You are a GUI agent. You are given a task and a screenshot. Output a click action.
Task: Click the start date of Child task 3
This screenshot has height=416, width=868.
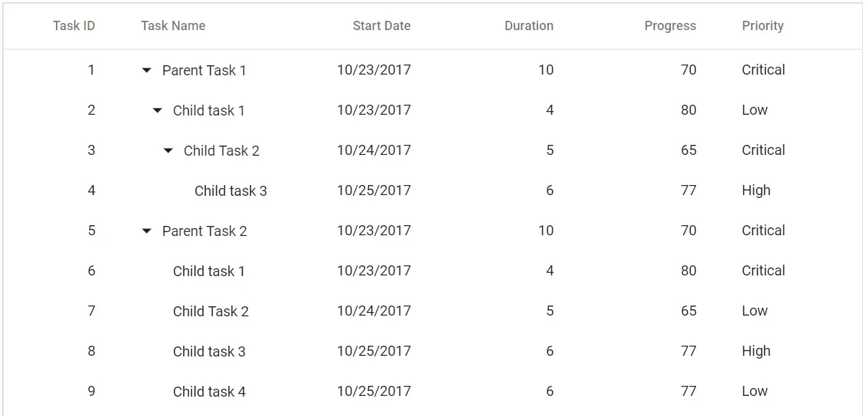(x=373, y=191)
